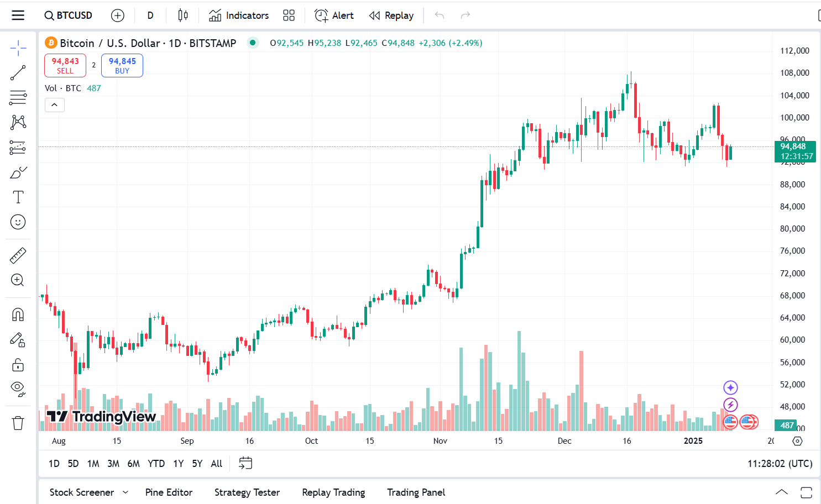
Task: Remove all drawings with the trash icon
Action: pos(18,422)
